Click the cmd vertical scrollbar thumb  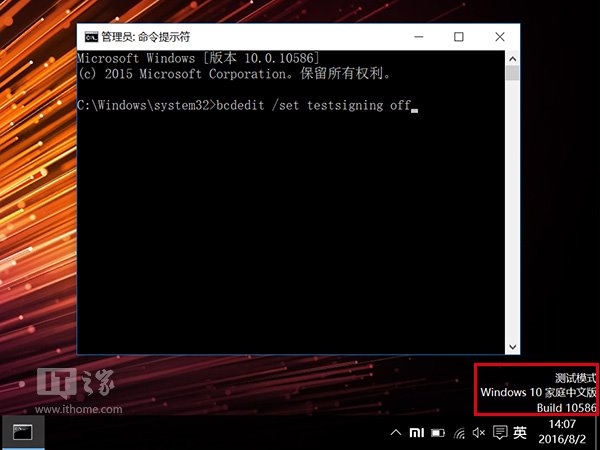512,73
